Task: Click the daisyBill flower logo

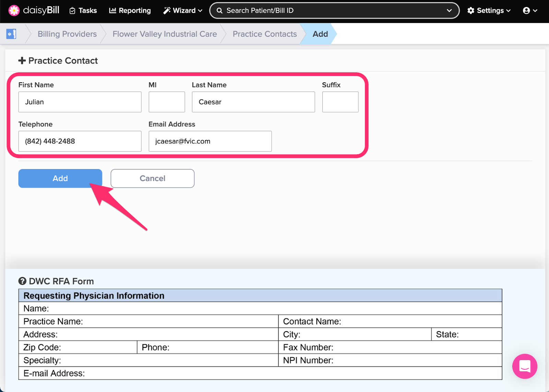Action: pyautogui.click(x=14, y=11)
